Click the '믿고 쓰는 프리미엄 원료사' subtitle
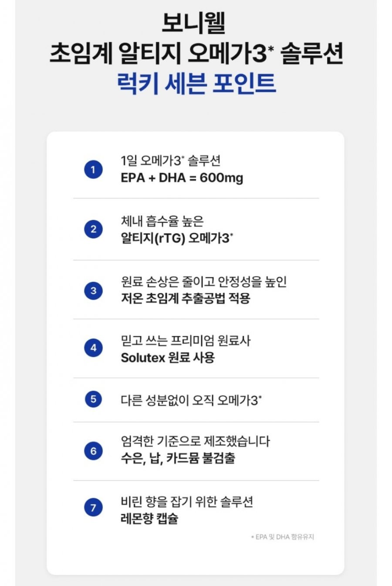The height and width of the screenshot is (586, 392). (x=186, y=341)
